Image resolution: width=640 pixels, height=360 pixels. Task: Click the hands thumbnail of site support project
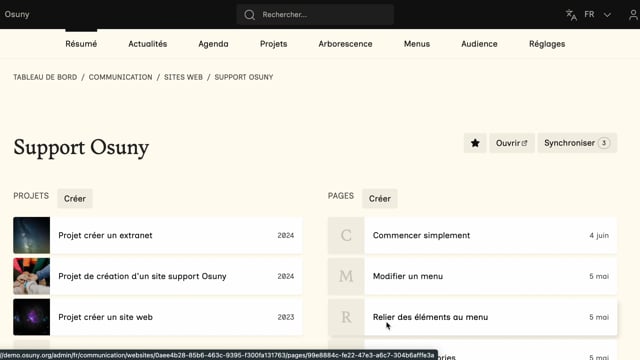tap(31, 276)
